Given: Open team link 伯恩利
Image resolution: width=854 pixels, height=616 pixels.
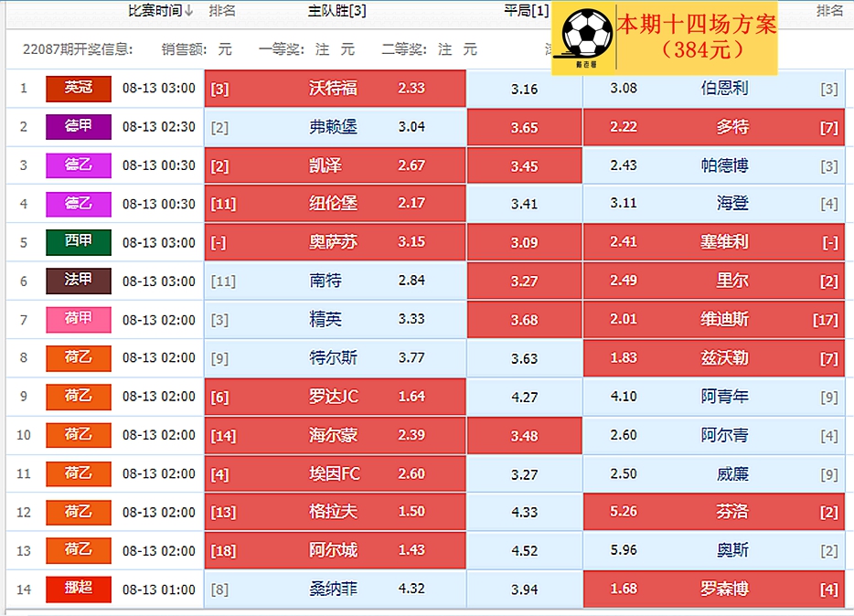Looking at the screenshot, I should tap(723, 89).
